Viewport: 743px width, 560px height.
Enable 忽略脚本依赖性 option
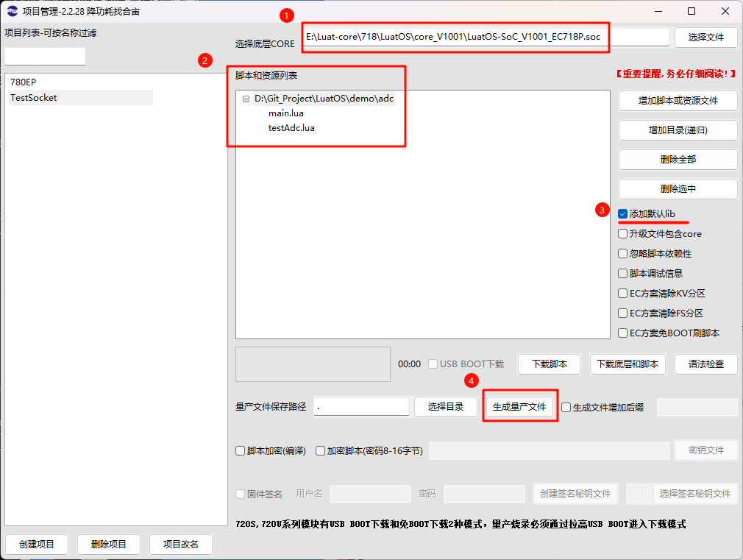click(622, 252)
